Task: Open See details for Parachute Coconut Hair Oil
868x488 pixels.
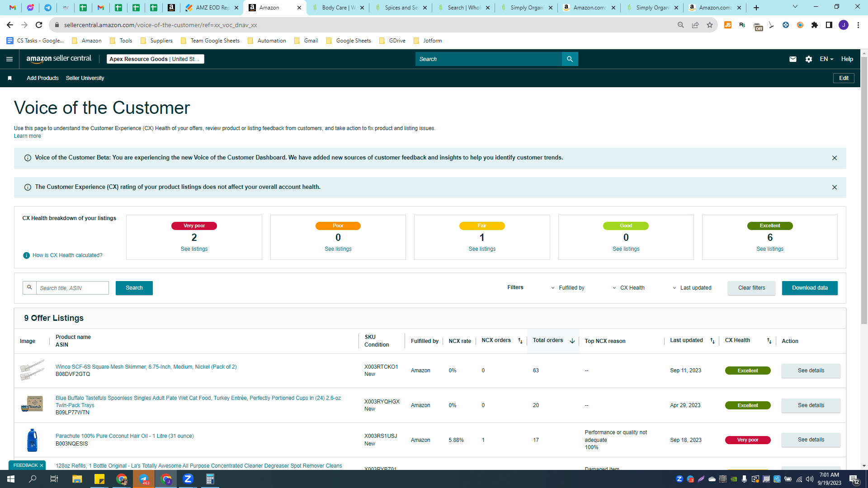Action: pos(811,440)
